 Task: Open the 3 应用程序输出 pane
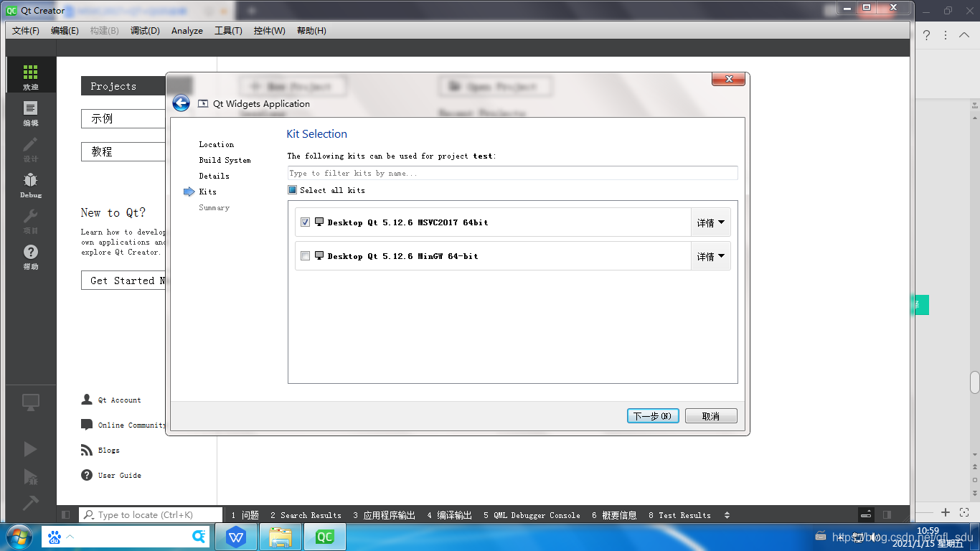point(384,515)
